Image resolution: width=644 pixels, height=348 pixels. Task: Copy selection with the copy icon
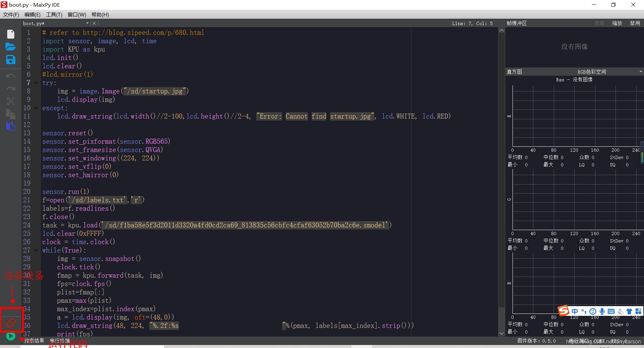(11, 114)
